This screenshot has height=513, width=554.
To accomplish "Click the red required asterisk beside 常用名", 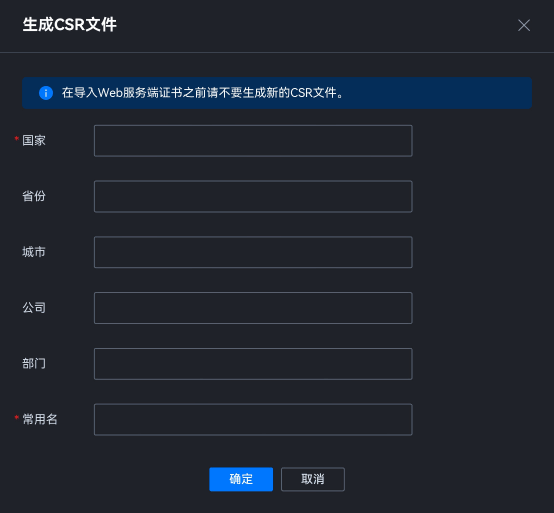I will (x=17, y=418).
